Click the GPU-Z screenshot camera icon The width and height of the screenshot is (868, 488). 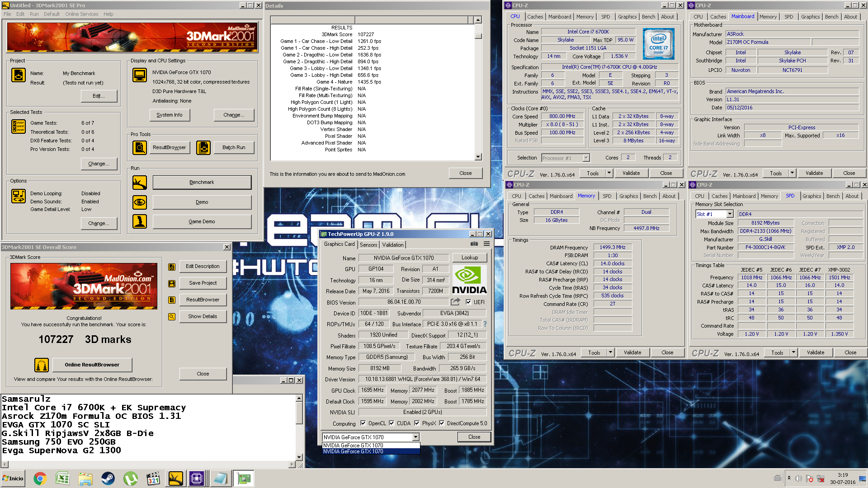pos(474,244)
